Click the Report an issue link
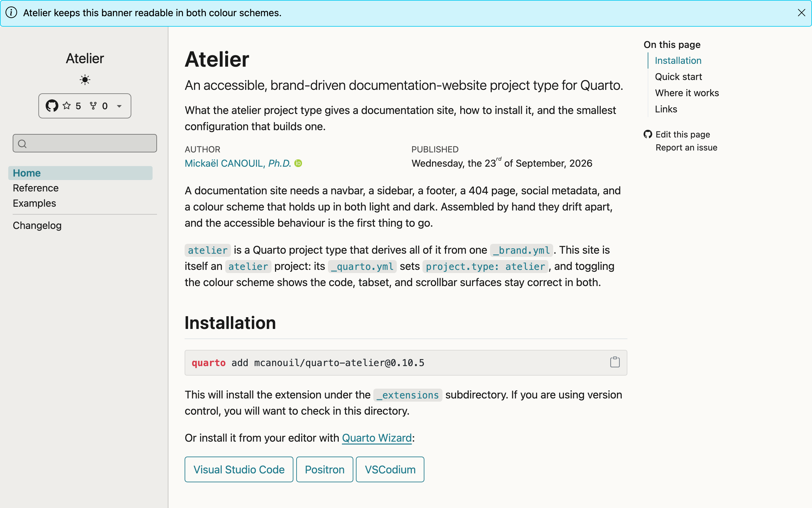The width and height of the screenshot is (812, 508). [x=686, y=148]
